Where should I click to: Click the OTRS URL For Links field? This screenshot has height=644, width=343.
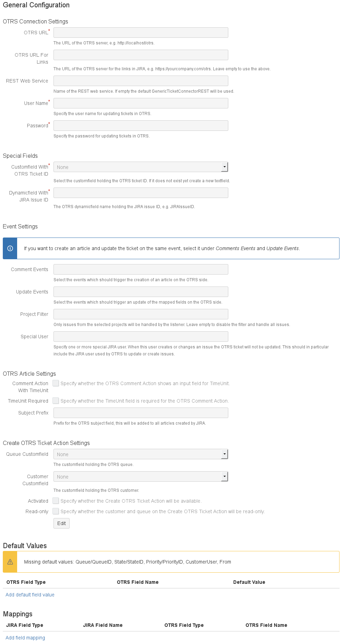(141, 55)
